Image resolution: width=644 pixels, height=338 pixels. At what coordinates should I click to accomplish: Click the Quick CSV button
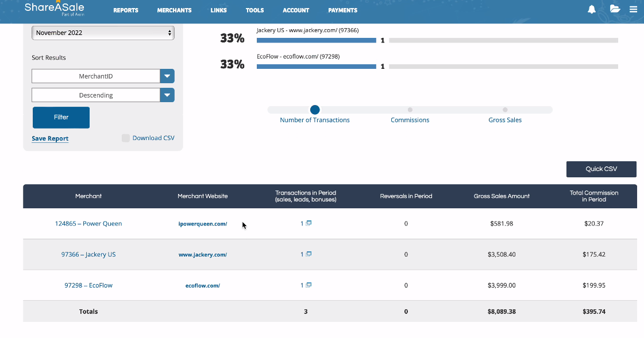[x=601, y=169]
